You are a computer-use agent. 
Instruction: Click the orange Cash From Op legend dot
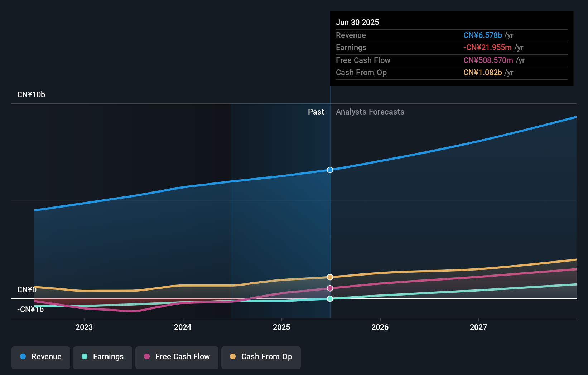pyautogui.click(x=233, y=357)
